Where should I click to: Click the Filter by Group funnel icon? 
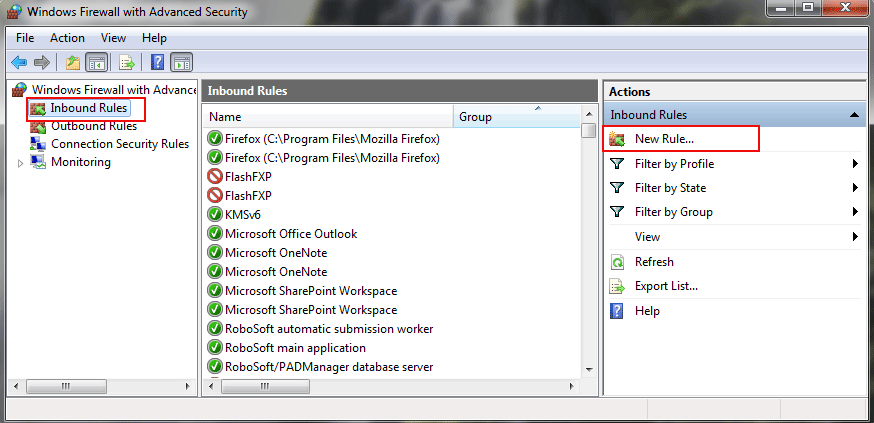pyautogui.click(x=617, y=212)
